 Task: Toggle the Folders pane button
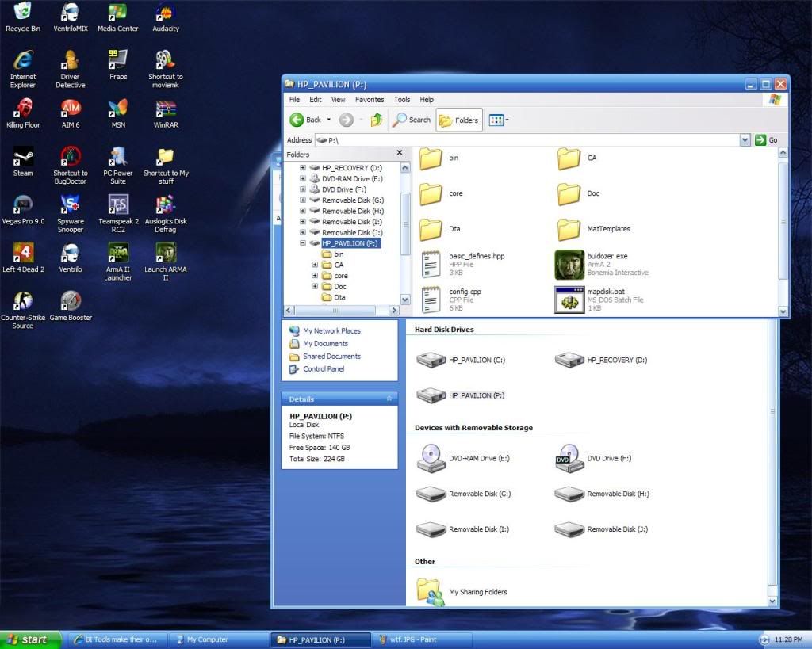(x=459, y=120)
